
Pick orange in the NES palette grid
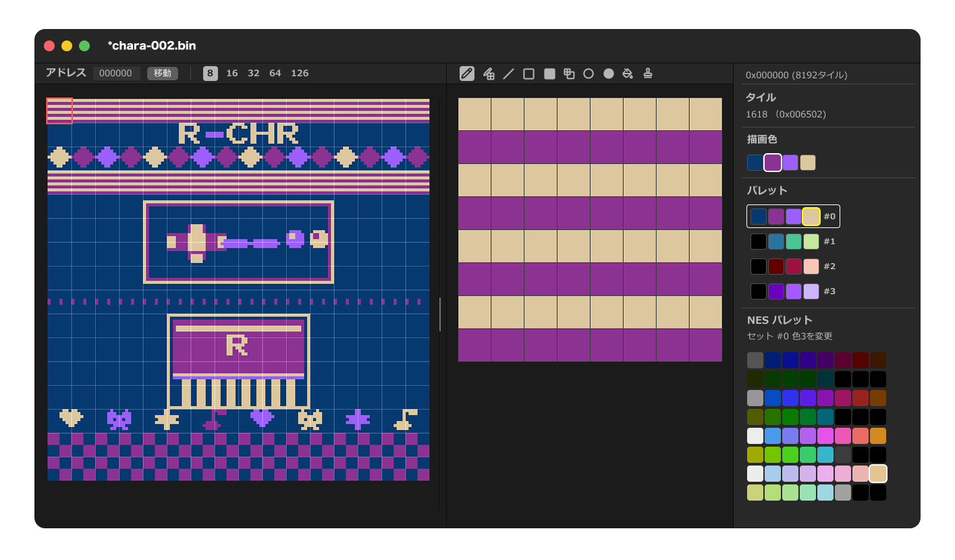tap(878, 436)
